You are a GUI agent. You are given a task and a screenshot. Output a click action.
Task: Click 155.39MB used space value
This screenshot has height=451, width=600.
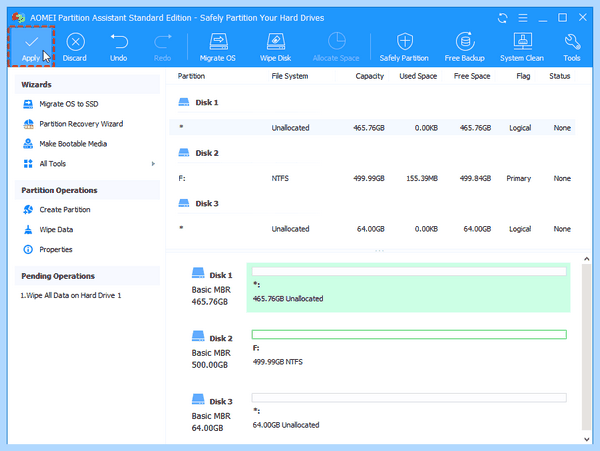coord(422,178)
